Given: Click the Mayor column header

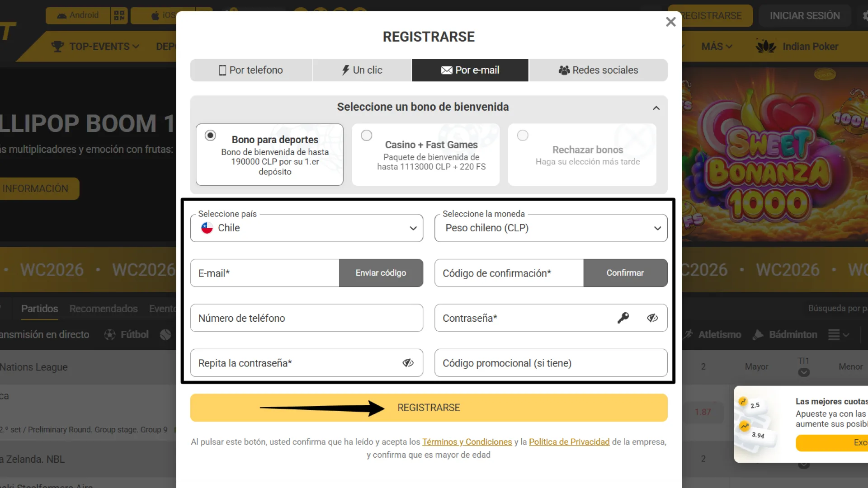Looking at the screenshot, I should coord(756,366).
